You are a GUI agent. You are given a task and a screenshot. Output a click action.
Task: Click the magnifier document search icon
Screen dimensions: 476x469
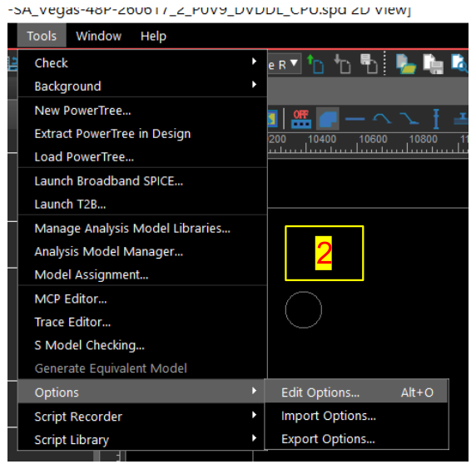[x=459, y=63]
